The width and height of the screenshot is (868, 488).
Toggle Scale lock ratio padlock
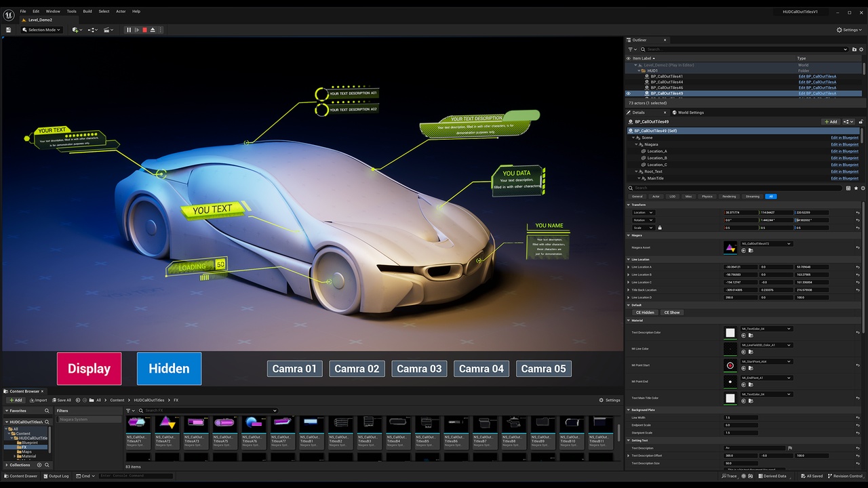pyautogui.click(x=660, y=228)
